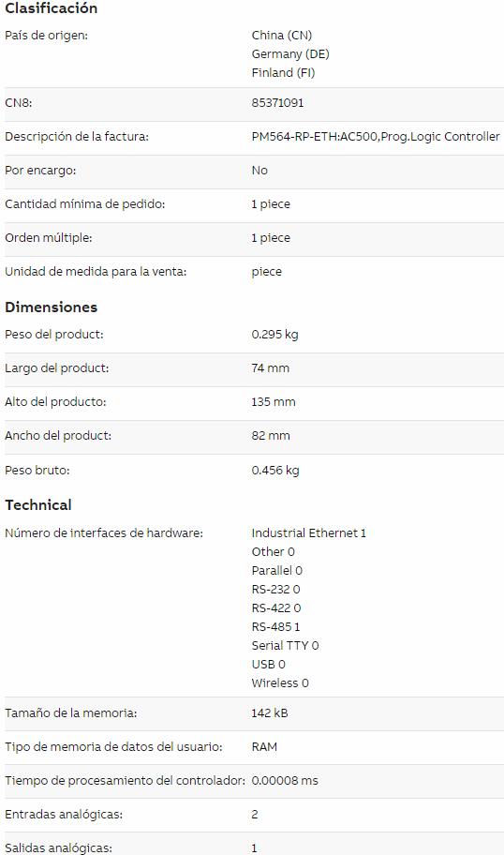Select the Tamaño de la memoria 142 kB value
Viewport: 504px width, 855px height.
270,712
